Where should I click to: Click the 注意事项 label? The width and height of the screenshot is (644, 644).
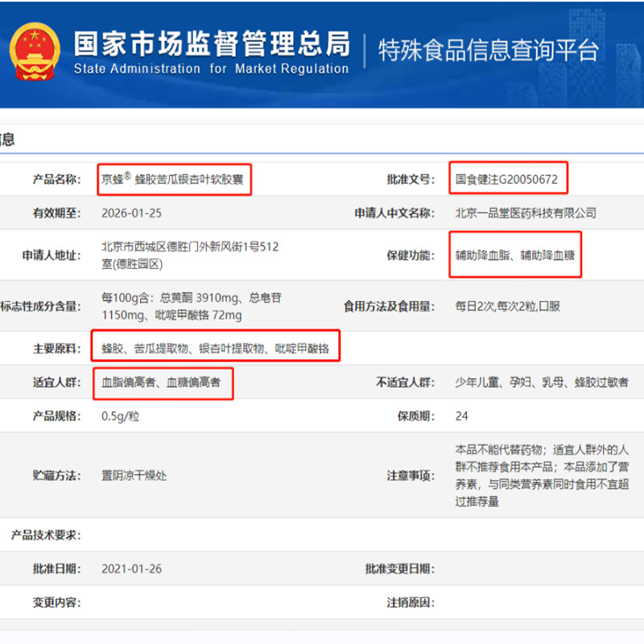411,475
